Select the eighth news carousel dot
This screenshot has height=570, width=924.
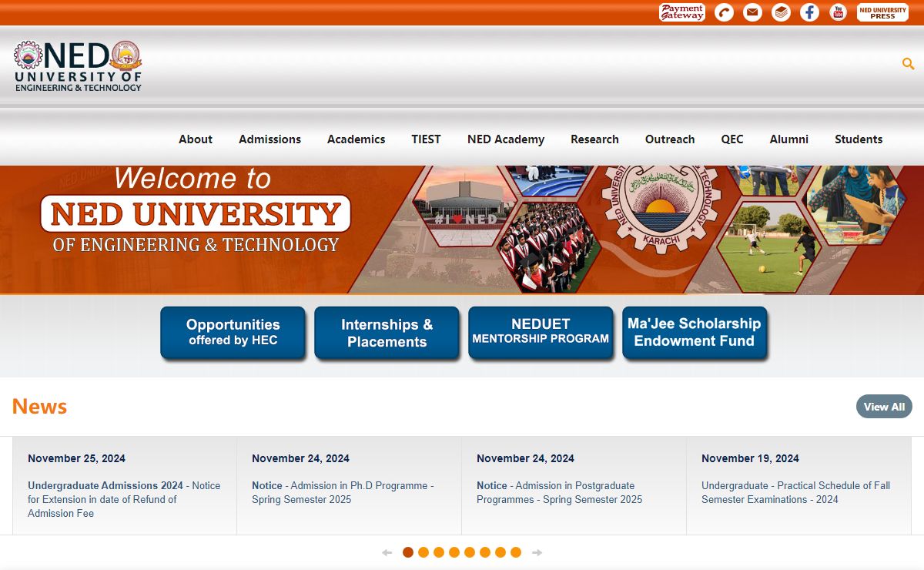point(516,552)
